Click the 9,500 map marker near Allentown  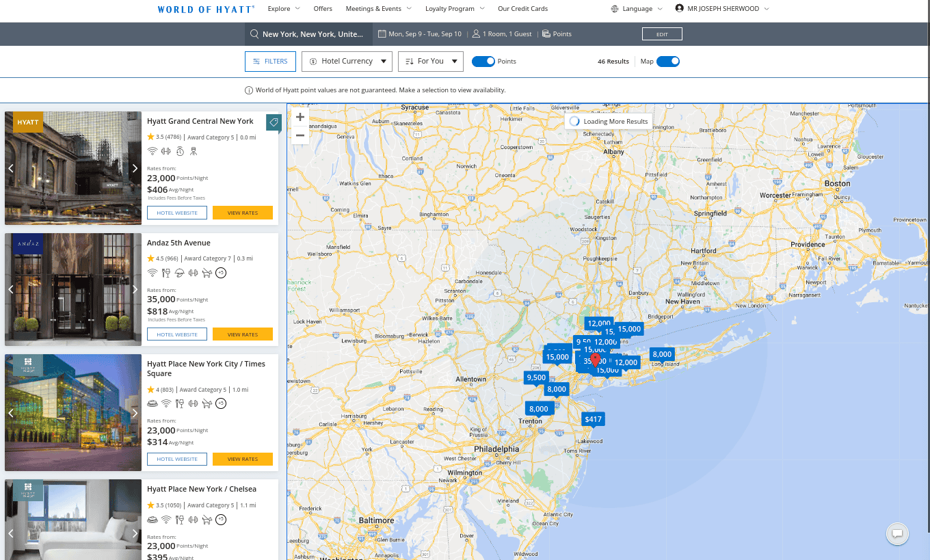(x=536, y=377)
